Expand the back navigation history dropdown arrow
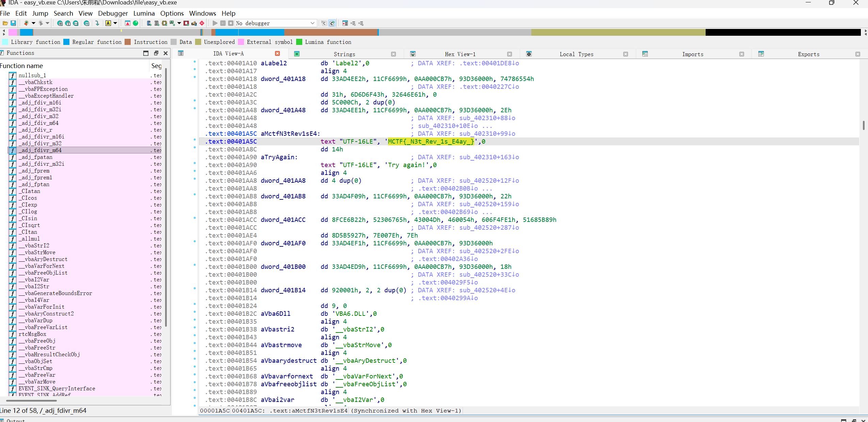 [33, 23]
